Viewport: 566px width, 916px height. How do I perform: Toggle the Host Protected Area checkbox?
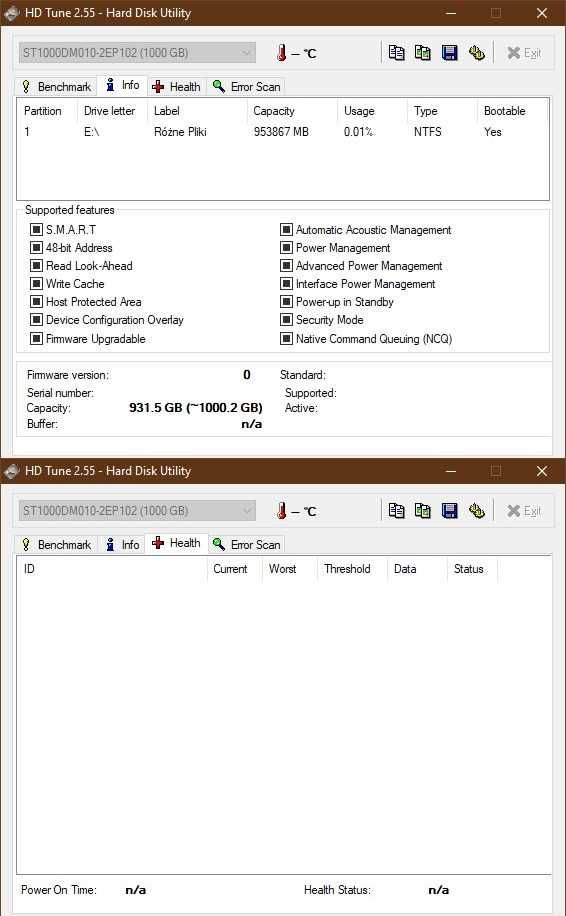36,302
